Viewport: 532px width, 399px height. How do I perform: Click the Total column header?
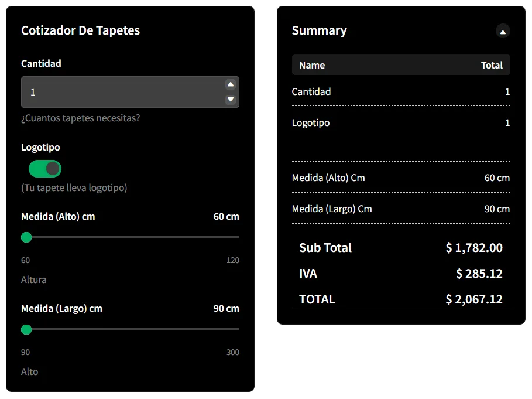[492, 65]
